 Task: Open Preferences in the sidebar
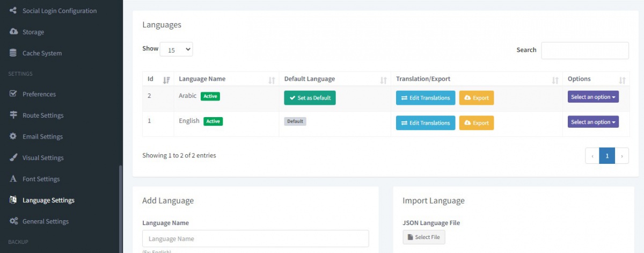click(39, 94)
